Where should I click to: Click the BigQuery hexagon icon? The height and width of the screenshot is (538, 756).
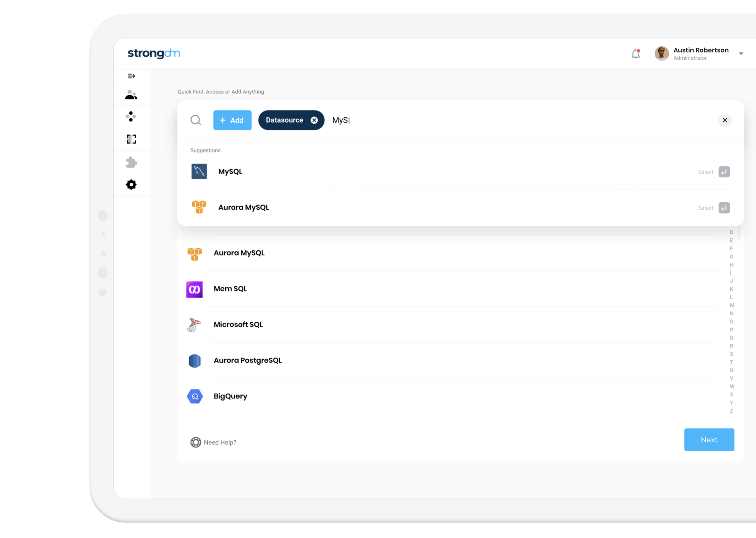[x=195, y=397]
